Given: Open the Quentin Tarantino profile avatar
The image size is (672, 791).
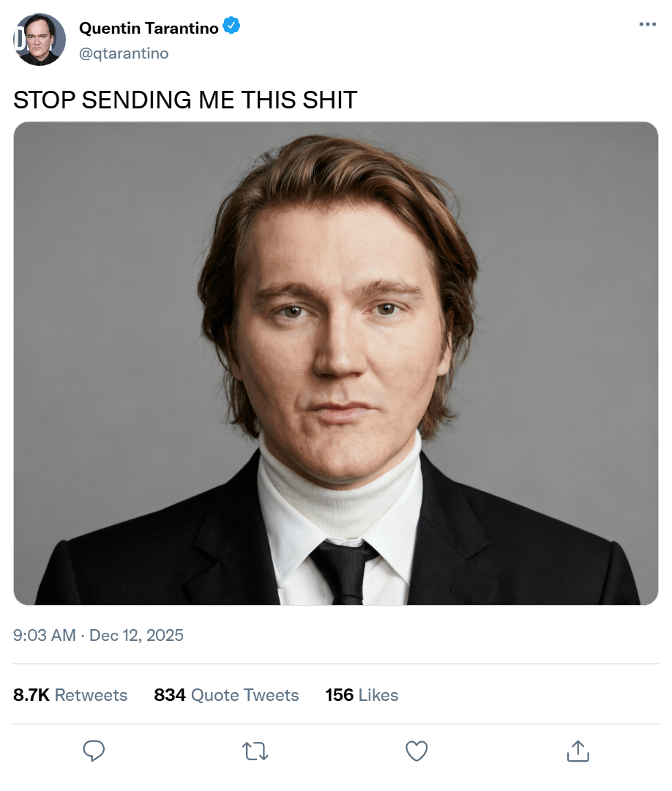Looking at the screenshot, I should coord(40,40).
